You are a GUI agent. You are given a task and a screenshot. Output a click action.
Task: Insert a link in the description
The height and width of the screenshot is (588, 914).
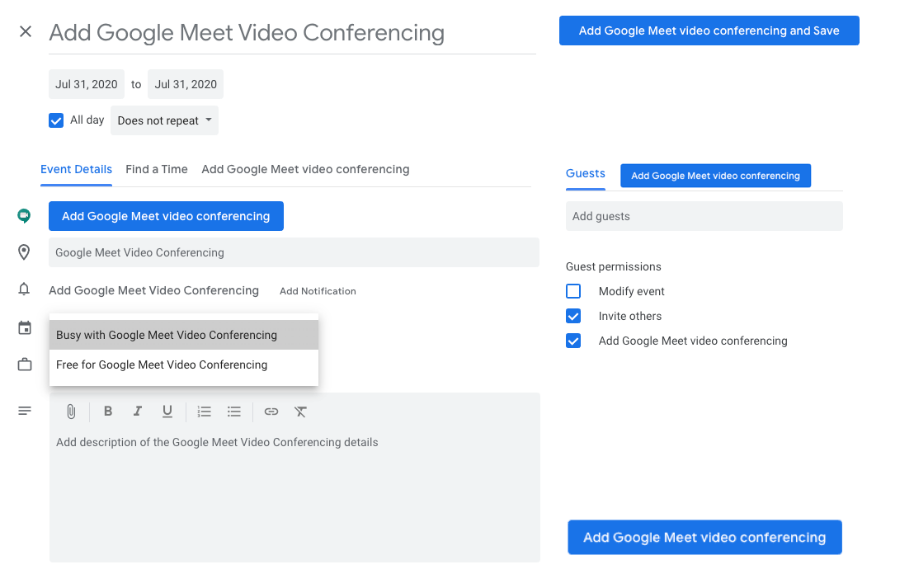point(271,412)
